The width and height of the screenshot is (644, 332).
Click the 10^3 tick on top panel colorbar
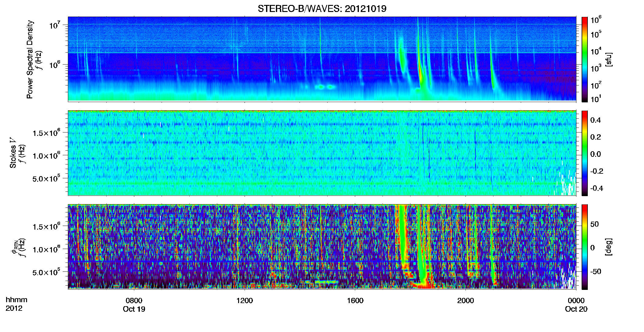(596, 68)
